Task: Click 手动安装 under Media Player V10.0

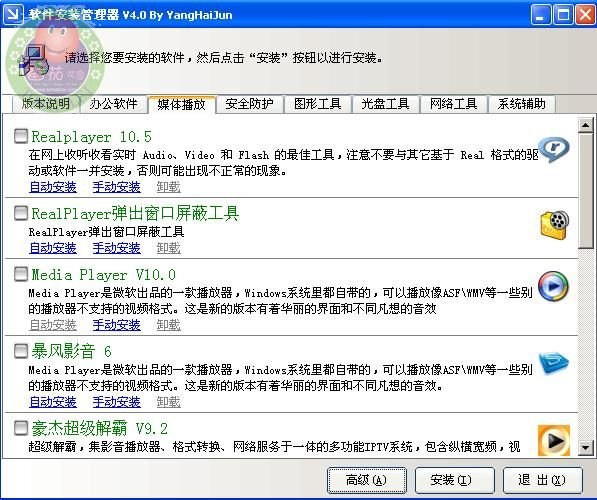Action: (x=117, y=325)
